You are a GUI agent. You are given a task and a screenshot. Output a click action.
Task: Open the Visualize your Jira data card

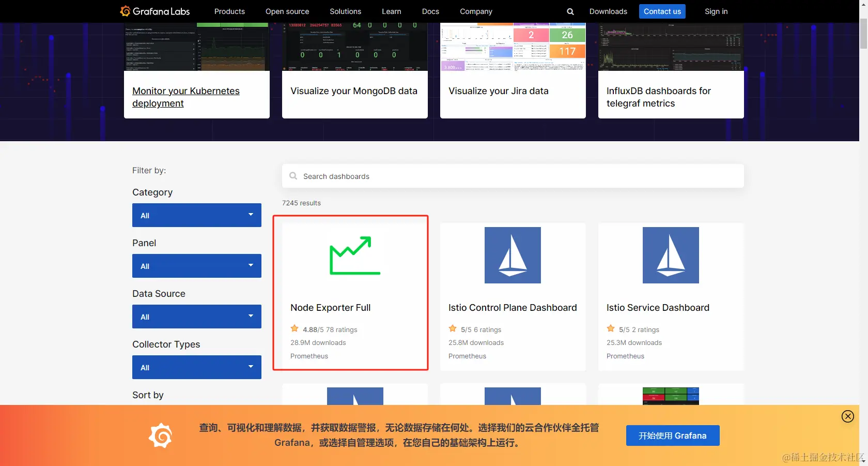[499, 91]
